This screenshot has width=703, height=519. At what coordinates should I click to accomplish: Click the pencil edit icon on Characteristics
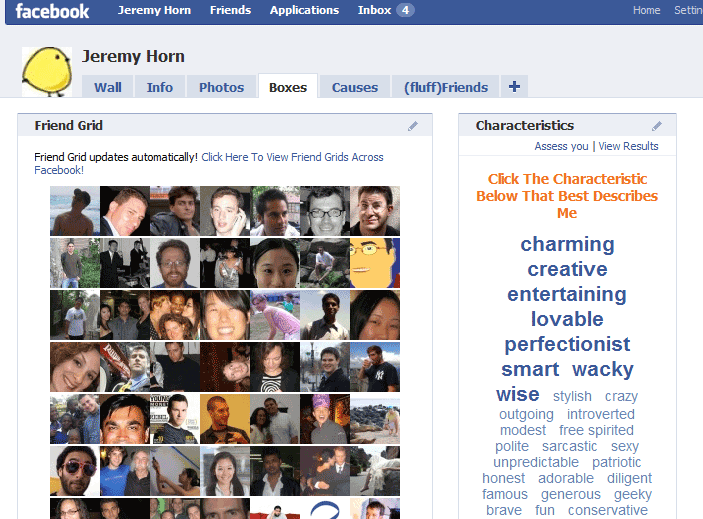pos(657,126)
